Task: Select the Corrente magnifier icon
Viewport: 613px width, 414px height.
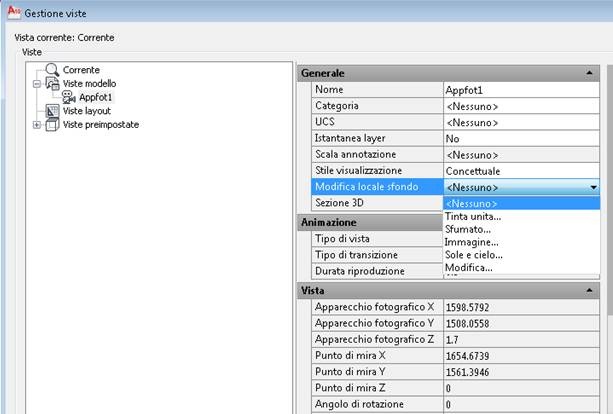Action: 52,70
